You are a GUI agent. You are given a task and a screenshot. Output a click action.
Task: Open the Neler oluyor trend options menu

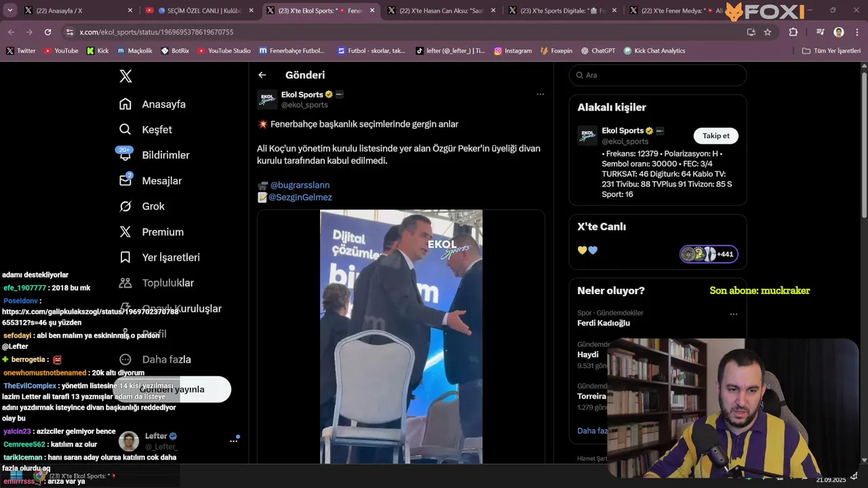(733, 314)
